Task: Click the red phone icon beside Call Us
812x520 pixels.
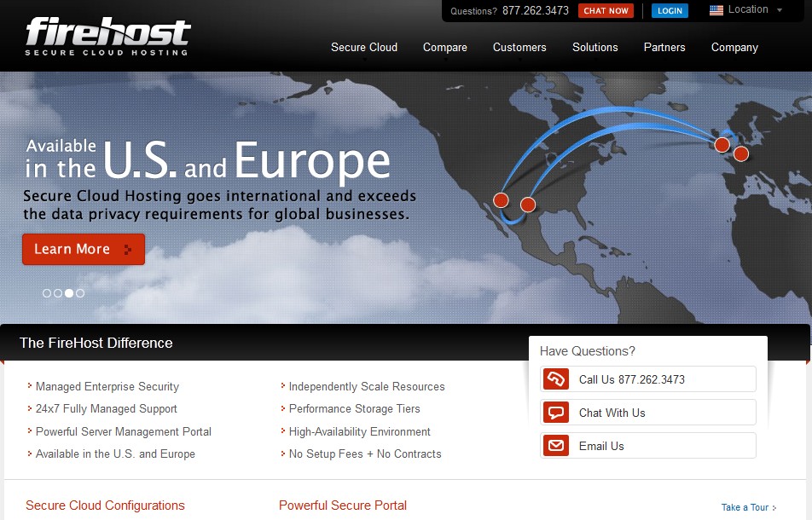Action: pyautogui.click(x=555, y=379)
